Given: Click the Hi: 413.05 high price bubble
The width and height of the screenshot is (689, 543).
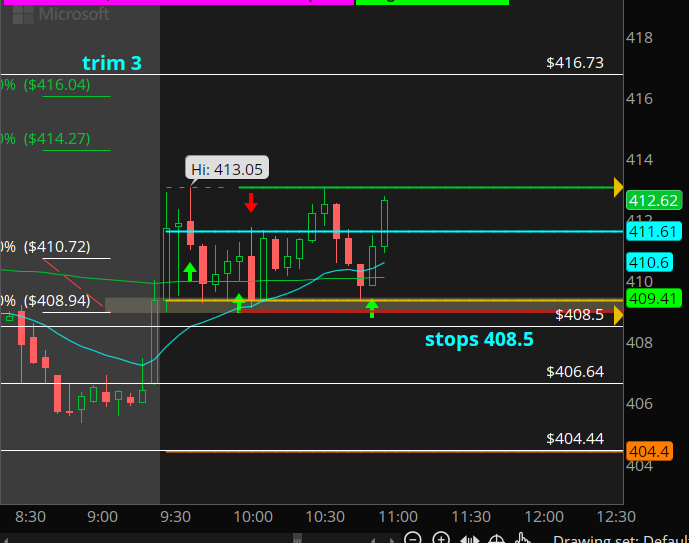Looking at the screenshot, I should (227, 169).
